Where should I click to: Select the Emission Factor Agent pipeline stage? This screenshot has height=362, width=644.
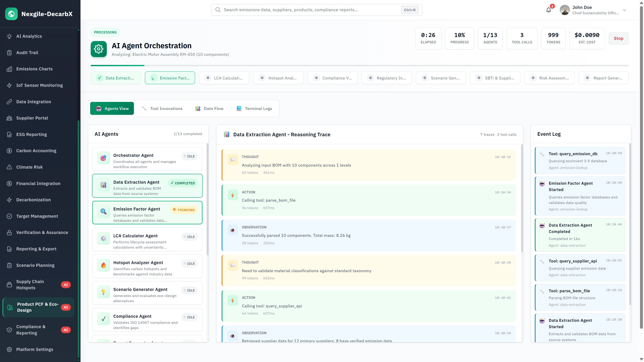(170, 78)
